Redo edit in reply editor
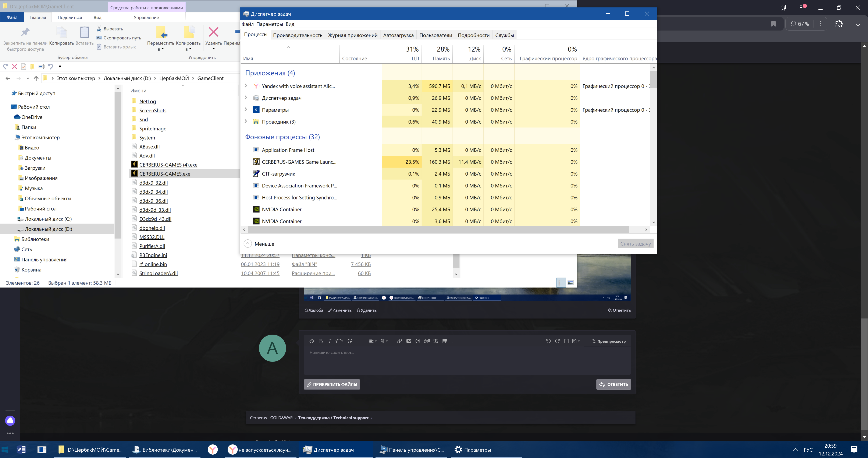 (557, 341)
